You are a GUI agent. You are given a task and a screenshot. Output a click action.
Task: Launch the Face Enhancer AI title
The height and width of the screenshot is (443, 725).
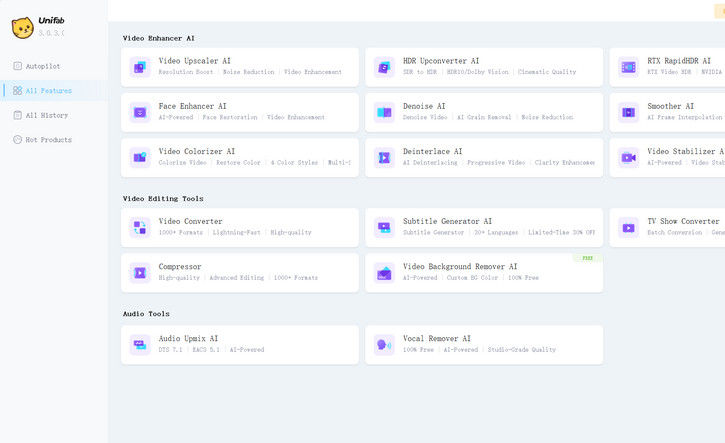192,106
